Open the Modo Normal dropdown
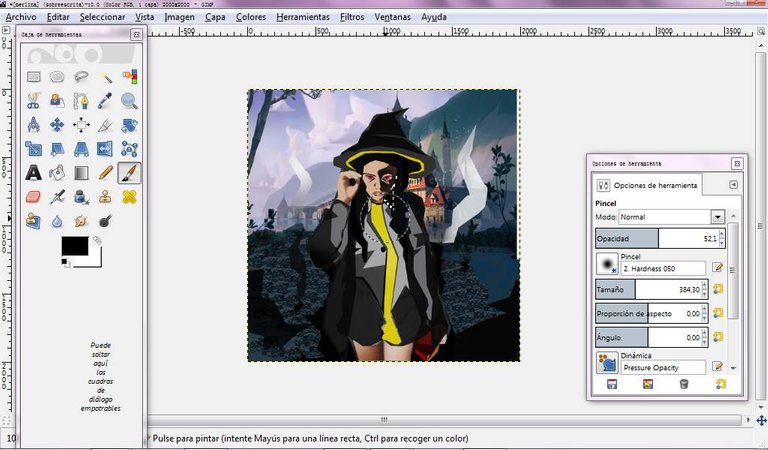This screenshot has height=450, width=768. pos(671,217)
